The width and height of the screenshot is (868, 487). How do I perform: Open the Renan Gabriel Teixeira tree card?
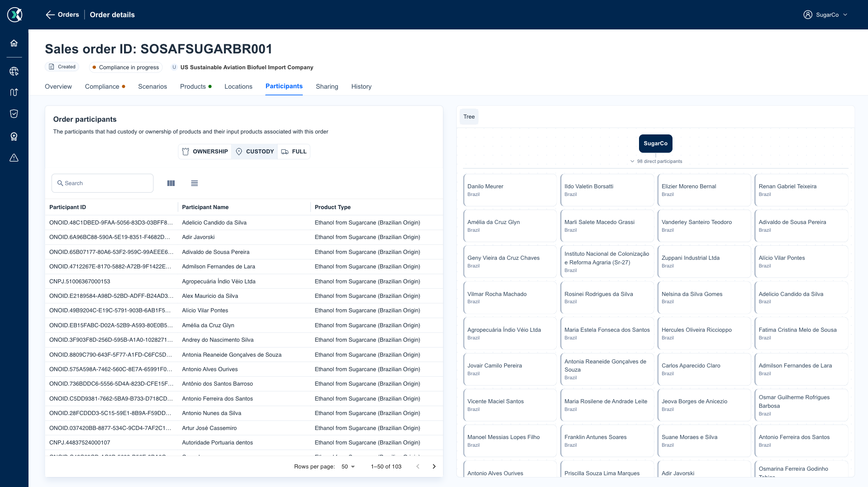click(x=801, y=190)
